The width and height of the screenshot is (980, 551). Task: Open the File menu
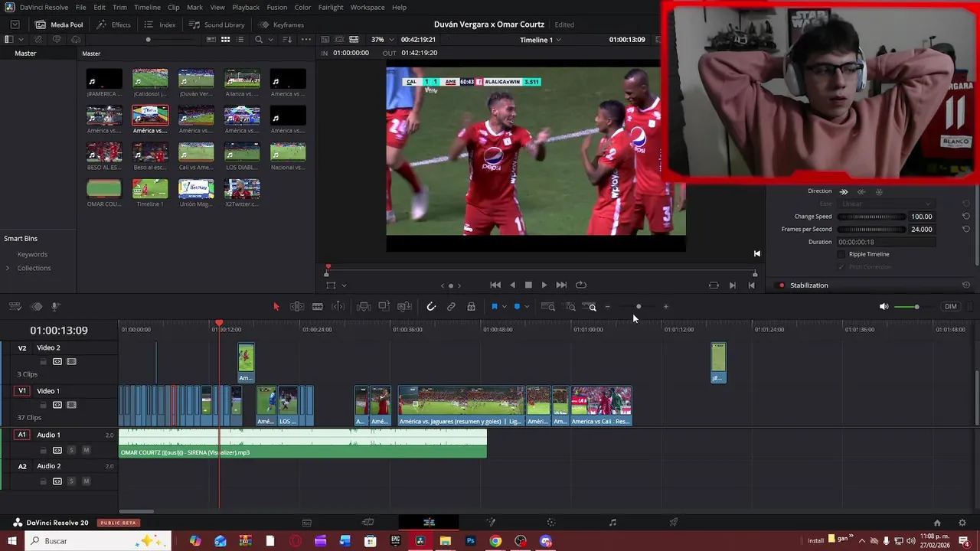point(80,7)
